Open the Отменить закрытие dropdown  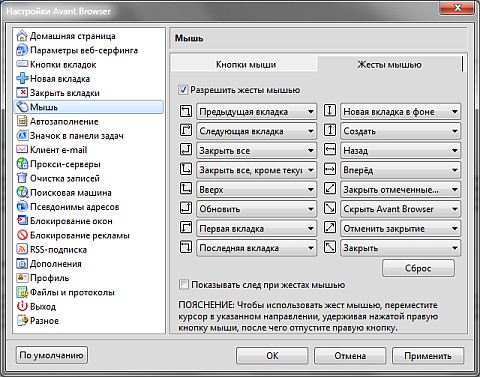click(401, 229)
